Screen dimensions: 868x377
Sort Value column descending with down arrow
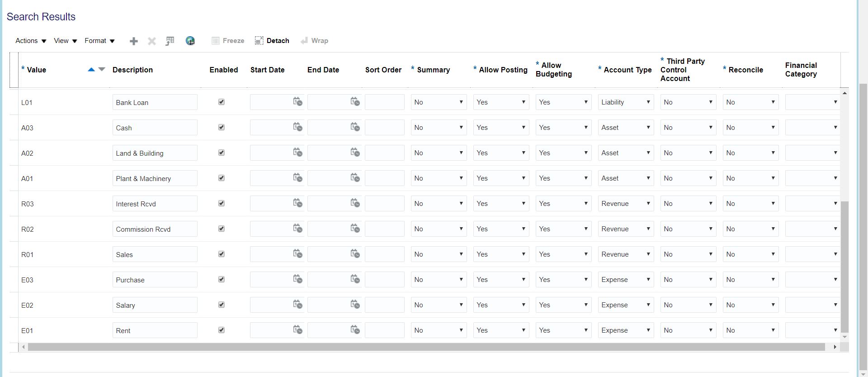coord(102,69)
